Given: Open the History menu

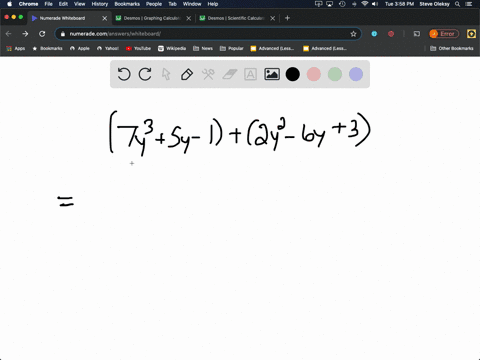Looking at the screenshot, I should click(100, 4).
